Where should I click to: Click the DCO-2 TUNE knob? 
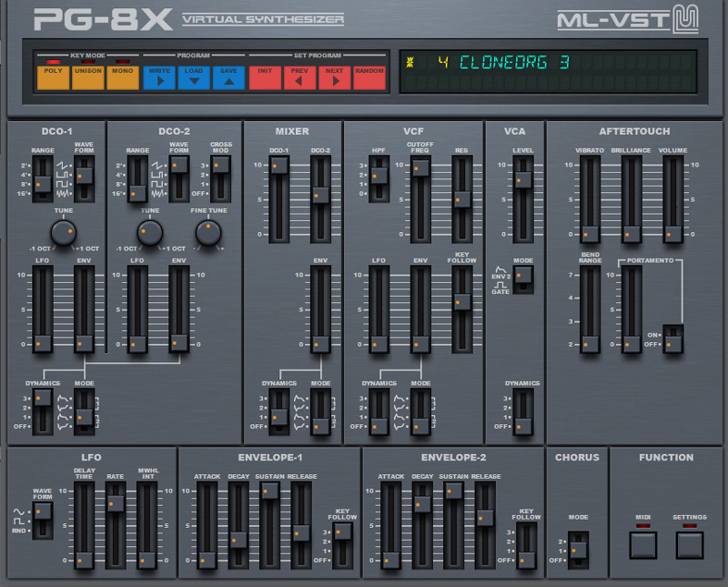click(x=150, y=233)
